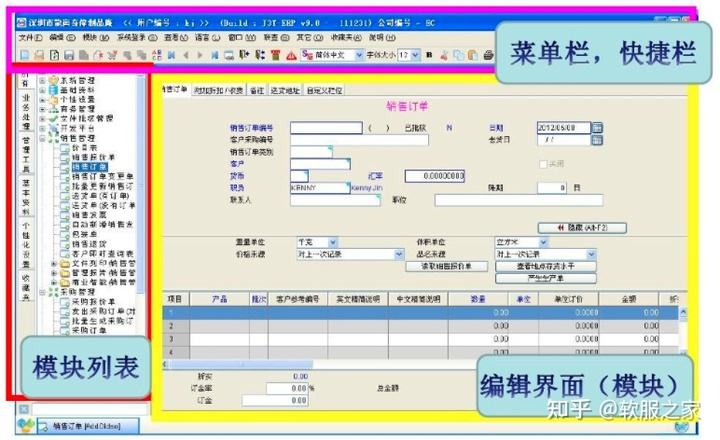This screenshot has height=440, width=720.
Task: Expand the 个性设置 tree node
Action: coord(42,99)
